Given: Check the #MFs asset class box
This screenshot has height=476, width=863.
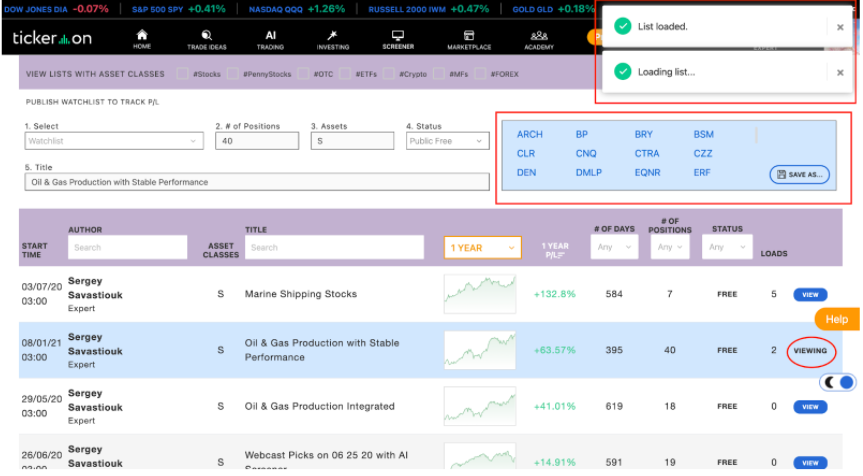Looking at the screenshot, I should coord(439,74).
